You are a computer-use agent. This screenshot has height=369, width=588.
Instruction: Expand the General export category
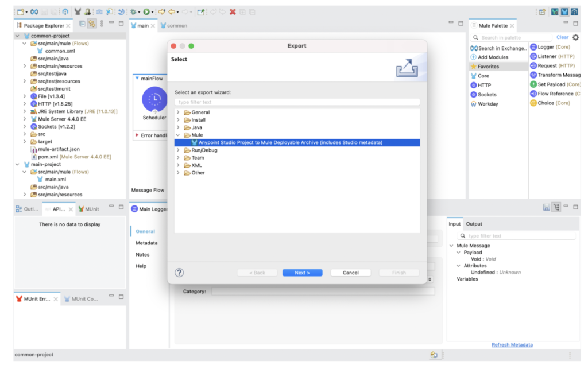pos(178,112)
